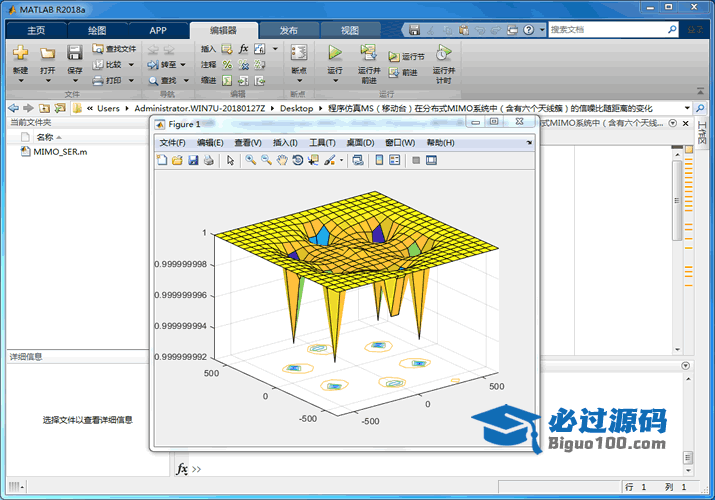Click the help question mark icon
The image size is (715, 500).
point(528,30)
